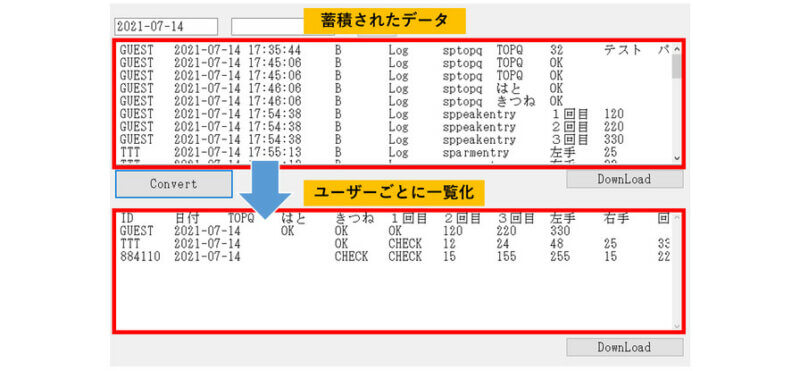Click the value 32 in the 17:35:44 log row

click(556, 50)
